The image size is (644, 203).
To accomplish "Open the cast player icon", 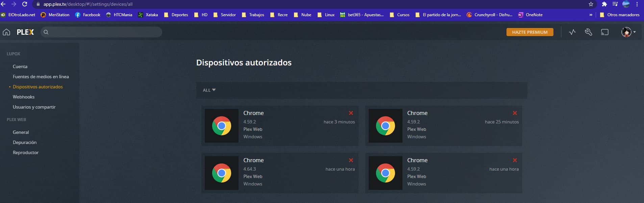I will 605,32.
